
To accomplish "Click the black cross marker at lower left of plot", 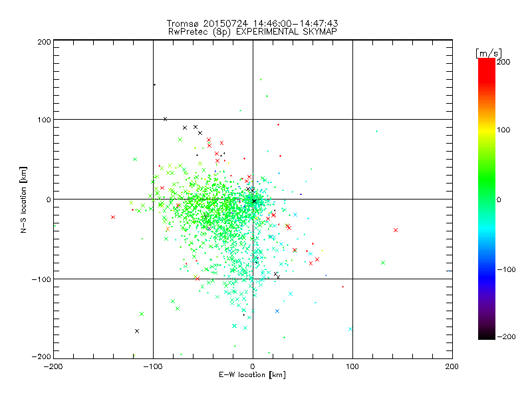I will [137, 331].
